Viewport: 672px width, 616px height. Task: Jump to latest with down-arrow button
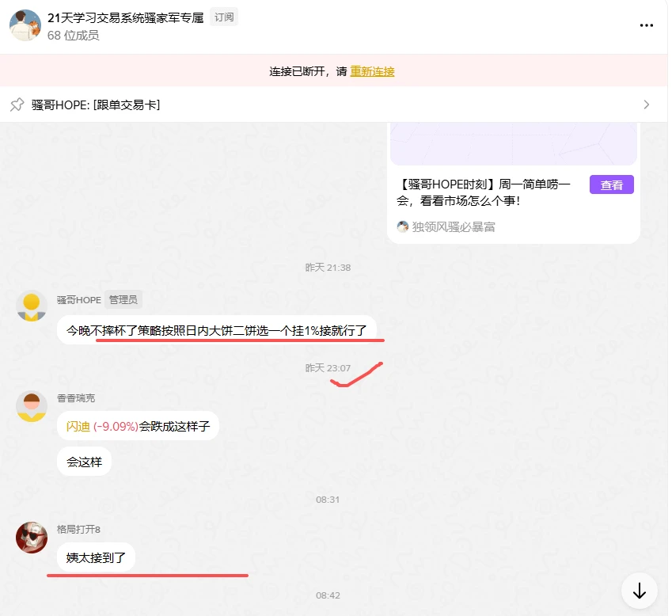click(640, 591)
